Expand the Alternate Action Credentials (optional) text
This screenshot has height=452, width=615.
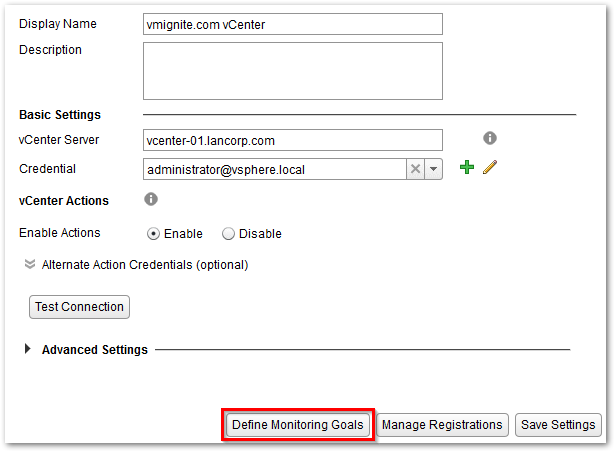pos(144,265)
